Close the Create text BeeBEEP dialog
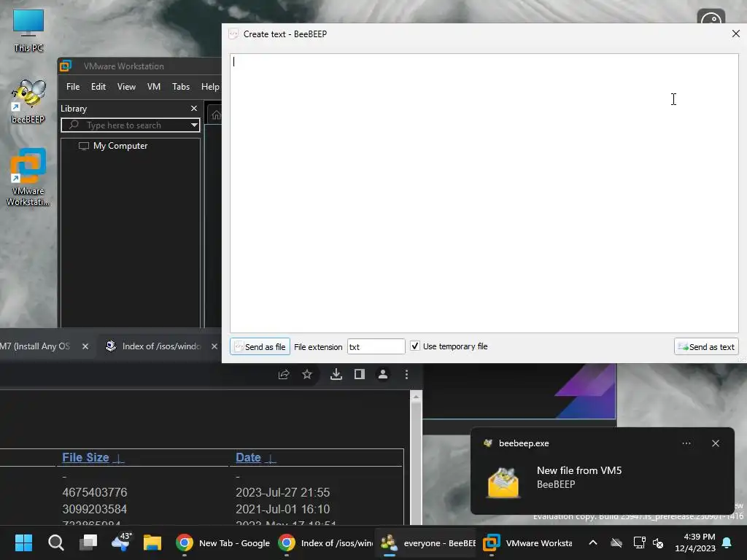The width and height of the screenshot is (747, 560). pyautogui.click(x=735, y=34)
